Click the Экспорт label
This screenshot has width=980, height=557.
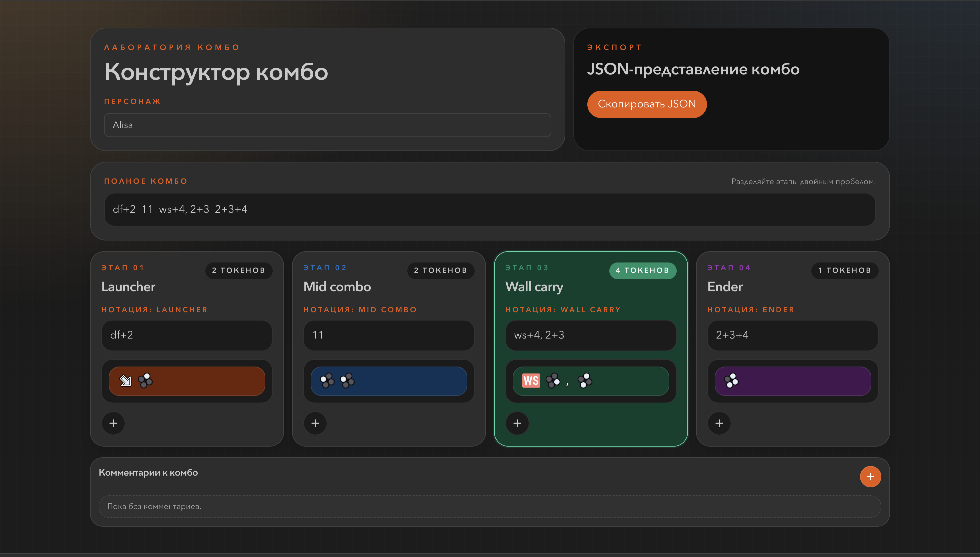click(615, 47)
